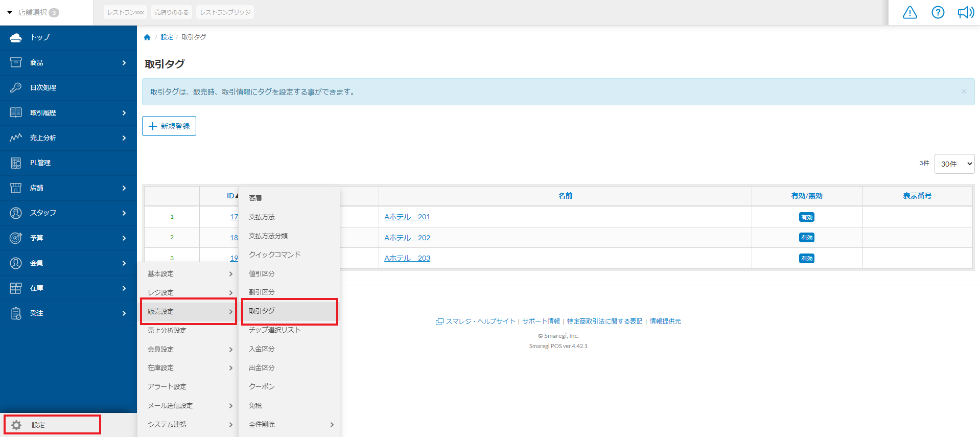Expand the 全件削除 submenu
This screenshot has width=980, height=437.
[289, 424]
